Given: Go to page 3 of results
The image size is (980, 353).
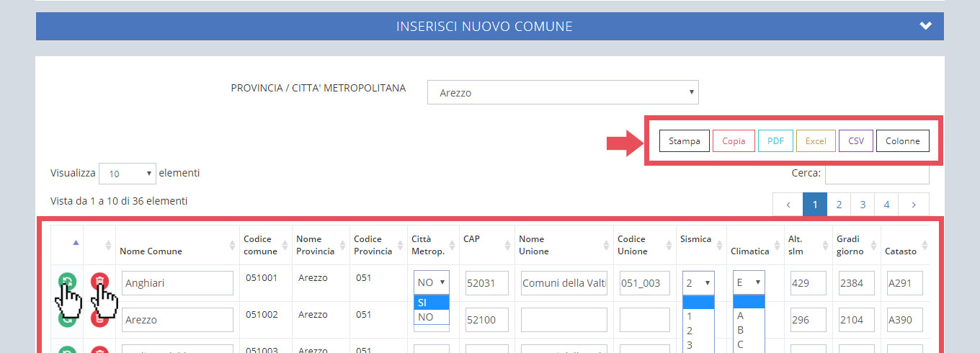Looking at the screenshot, I should 863,205.
